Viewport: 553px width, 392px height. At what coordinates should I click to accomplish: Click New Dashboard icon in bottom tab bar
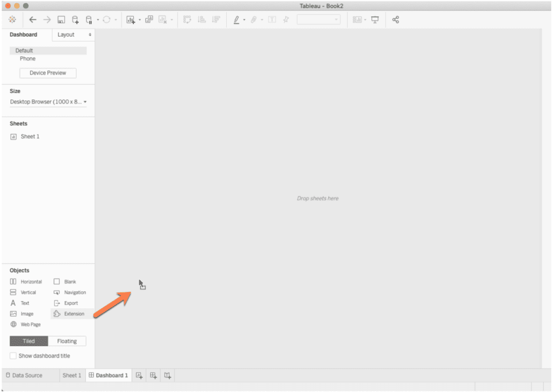[153, 376]
